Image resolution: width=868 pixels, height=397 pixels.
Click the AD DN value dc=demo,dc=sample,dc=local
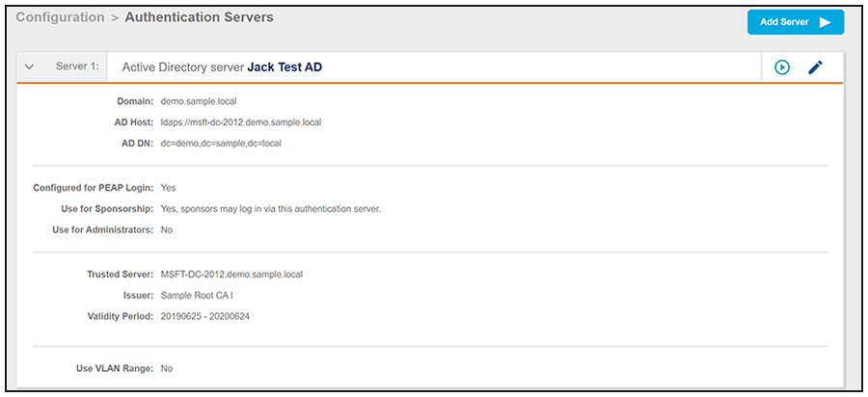coord(221,144)
